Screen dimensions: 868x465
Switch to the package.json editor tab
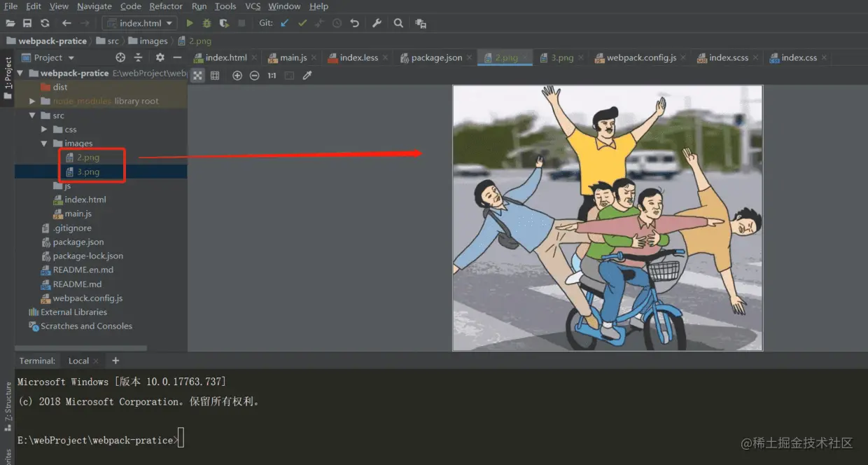point(437,57)
